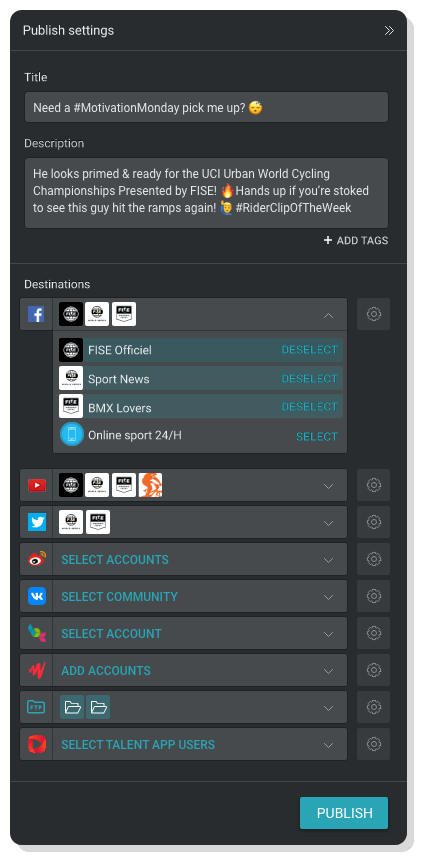The image size is (423, 863).
Task: Click the orange channel avatar in YouTube row
Action: (150, 485)
